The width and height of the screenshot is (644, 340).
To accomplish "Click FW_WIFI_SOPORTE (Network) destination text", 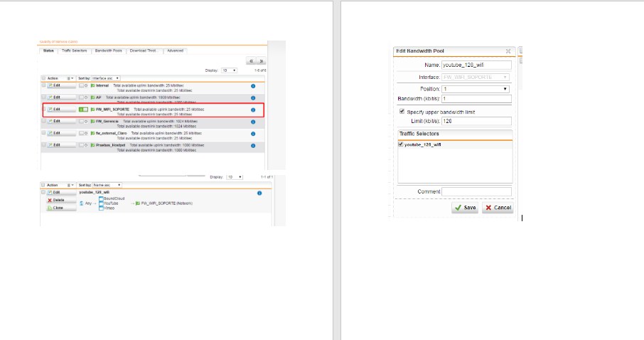I will coord(167,203).
